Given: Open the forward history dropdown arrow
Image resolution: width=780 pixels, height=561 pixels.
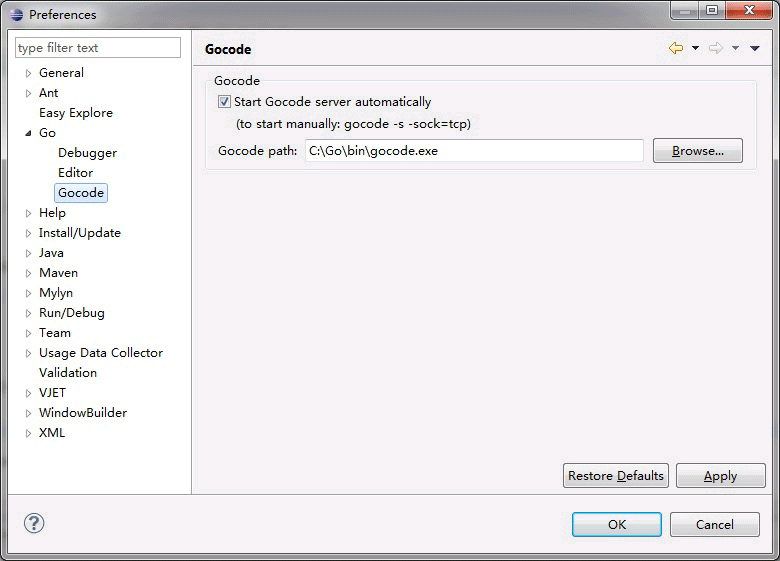Looking at the screenshot, I should pos(735,48).
